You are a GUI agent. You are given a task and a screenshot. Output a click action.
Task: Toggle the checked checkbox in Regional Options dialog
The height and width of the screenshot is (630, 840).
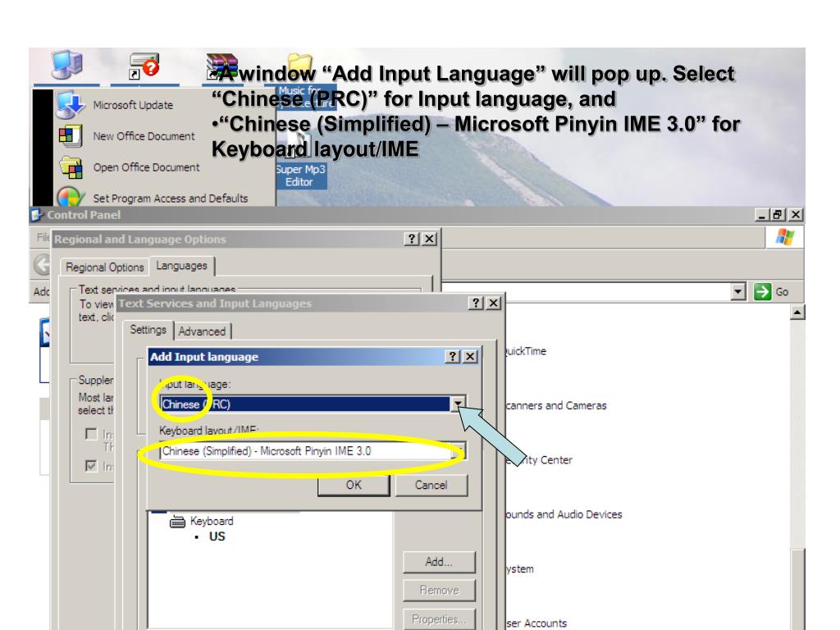(92, 466)
